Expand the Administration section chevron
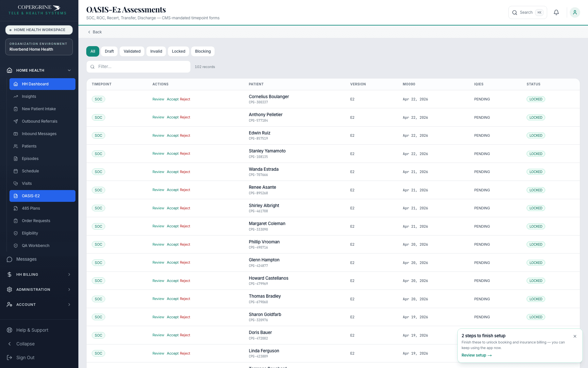 pyautogui.click(x=69, y=289)
